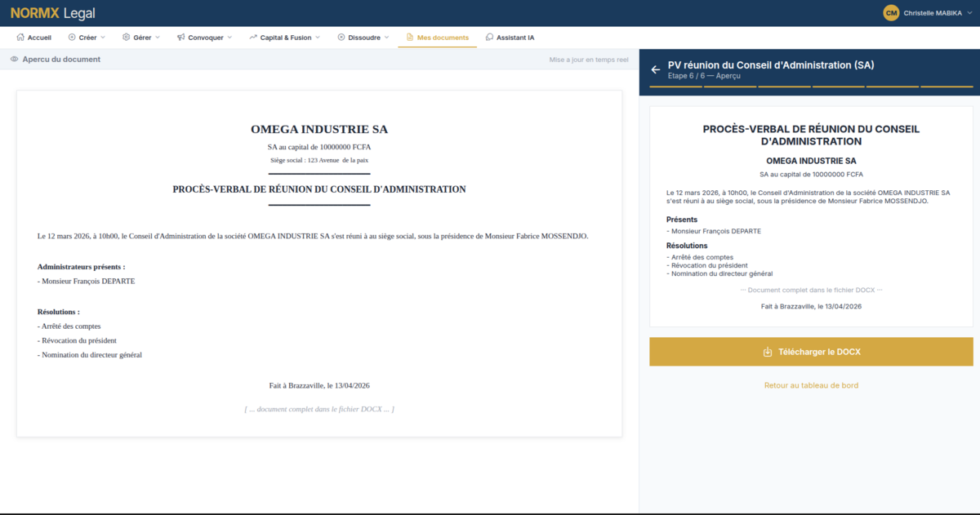Click the NORMX Legal logo
980x515 pixels.
(53, 13)
